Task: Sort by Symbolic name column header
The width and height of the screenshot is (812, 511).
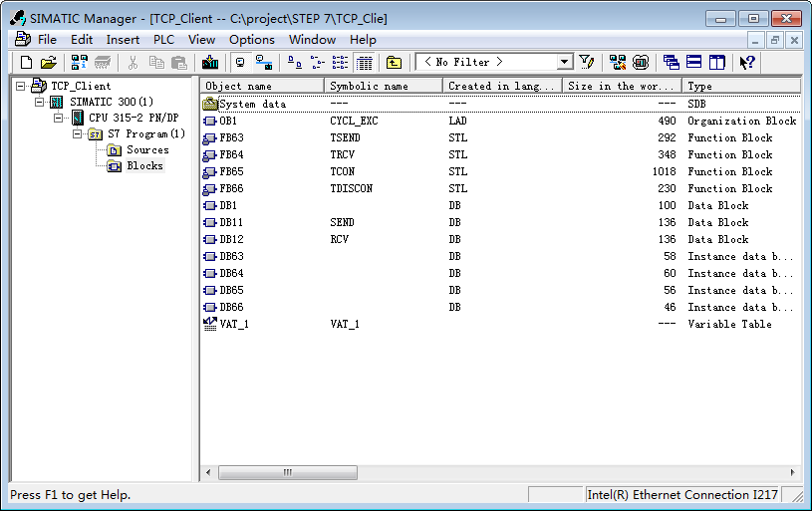Action: 384,86
